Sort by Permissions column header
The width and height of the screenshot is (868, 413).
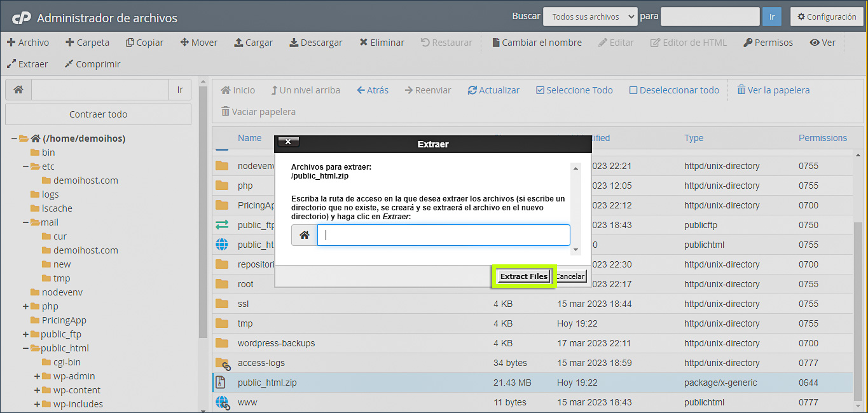pyautogui.click(x=822, y=138)
